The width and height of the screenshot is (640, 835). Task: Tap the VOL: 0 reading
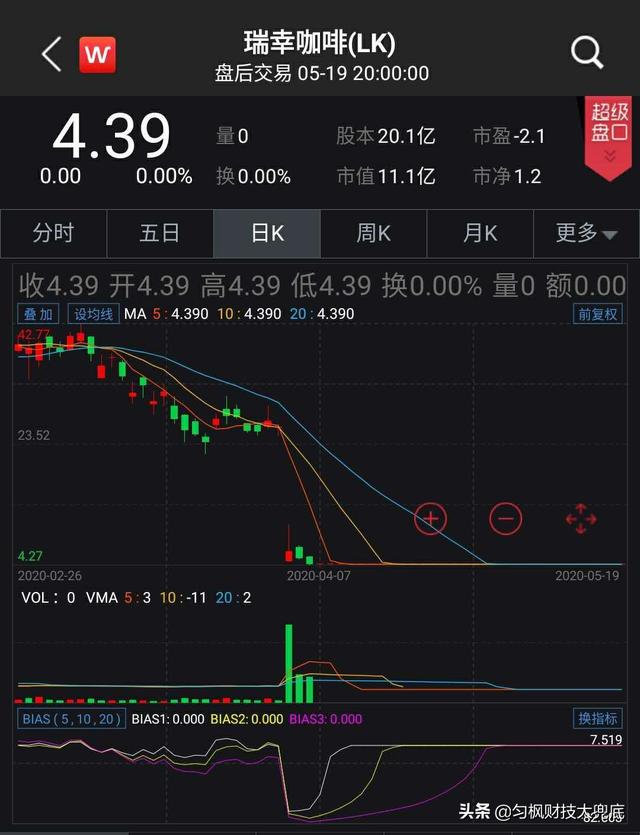[x=48, y=597]
